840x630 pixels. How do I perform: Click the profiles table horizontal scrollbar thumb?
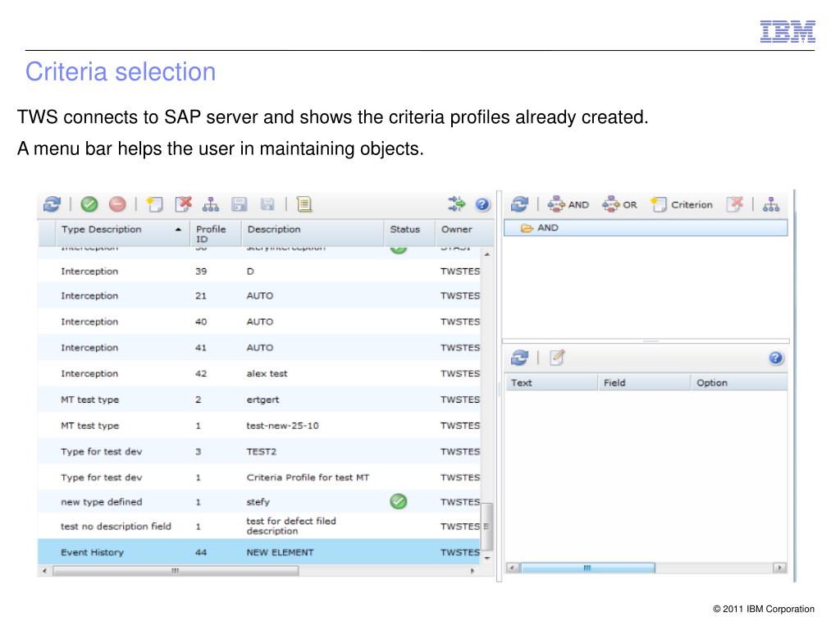176,571
